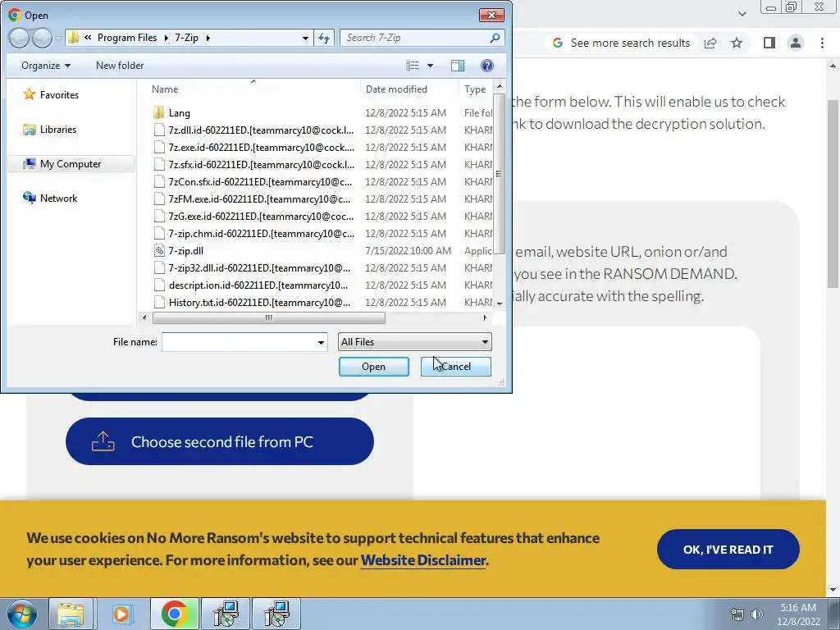Expand the chevron after 7-Zip in breadcrumb
Viewport: 840px width, 630px height.
tap(208, 38)
